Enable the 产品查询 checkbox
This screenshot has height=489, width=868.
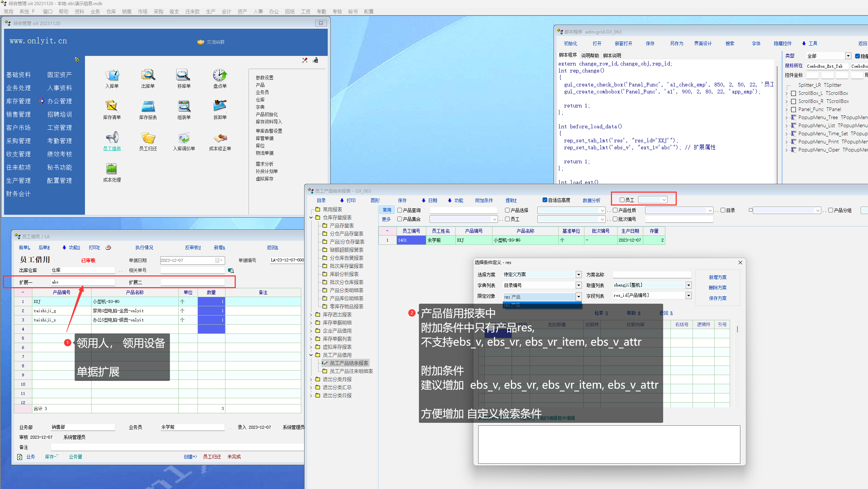pyautogui.click(x=399, y=210)
